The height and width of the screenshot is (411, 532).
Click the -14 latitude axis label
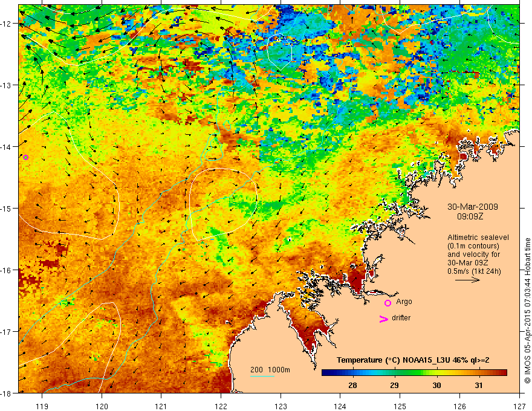[x=6, y=147]
